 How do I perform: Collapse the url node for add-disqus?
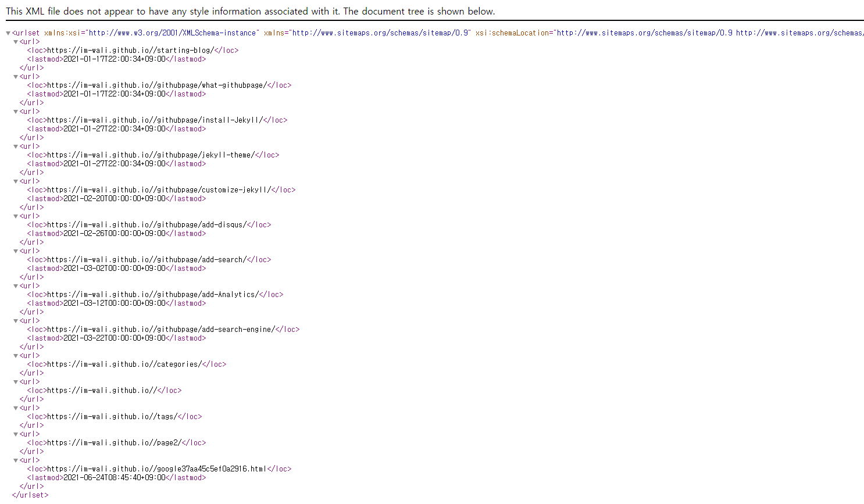(16, 216)
